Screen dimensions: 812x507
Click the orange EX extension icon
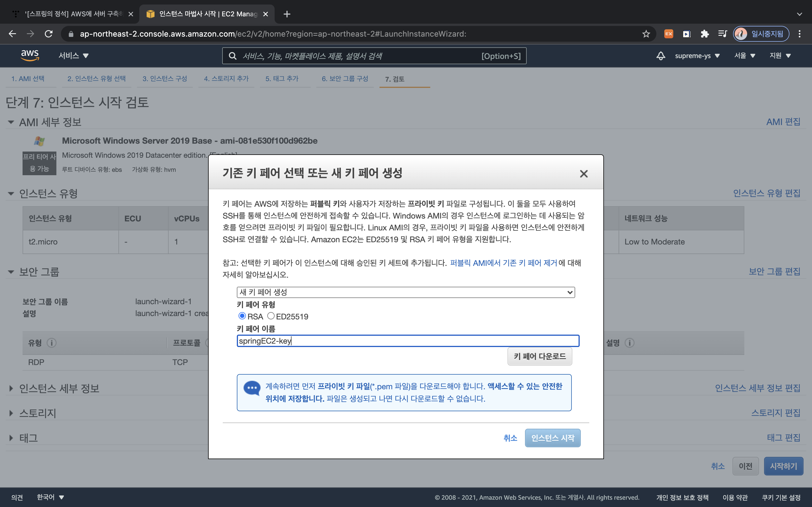[x=668, y=34]
